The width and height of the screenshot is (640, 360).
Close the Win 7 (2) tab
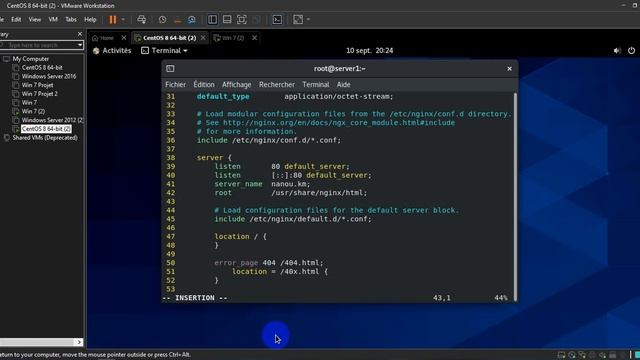pyautogui.click(x=255, y=38)
